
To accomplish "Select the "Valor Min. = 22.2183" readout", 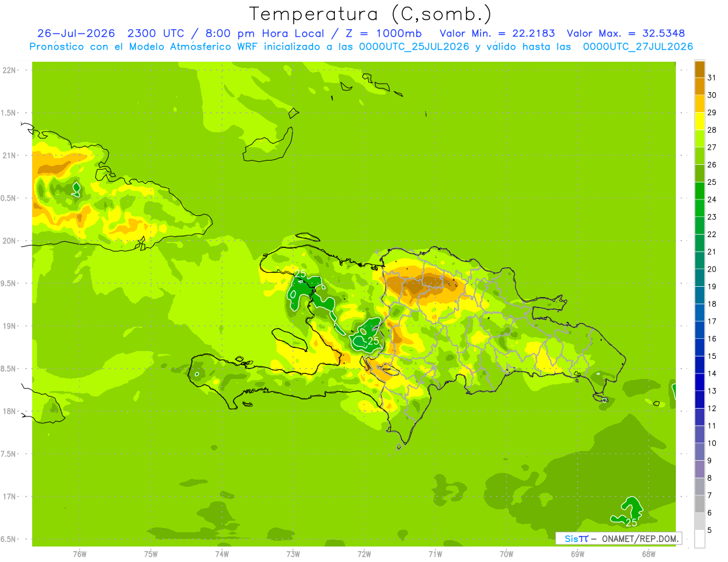I will [497, 33].
